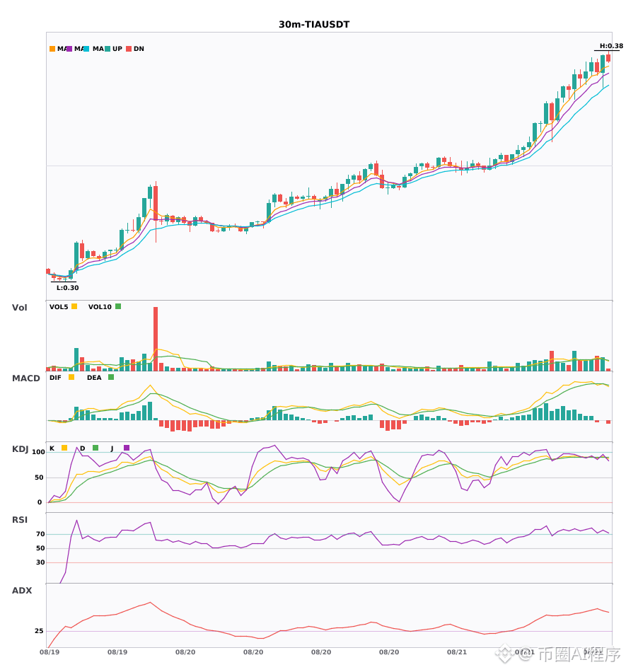Viewport: 626px width, 672px height.
Task: Click the green UP legend swatch
Action: [108, 49]
